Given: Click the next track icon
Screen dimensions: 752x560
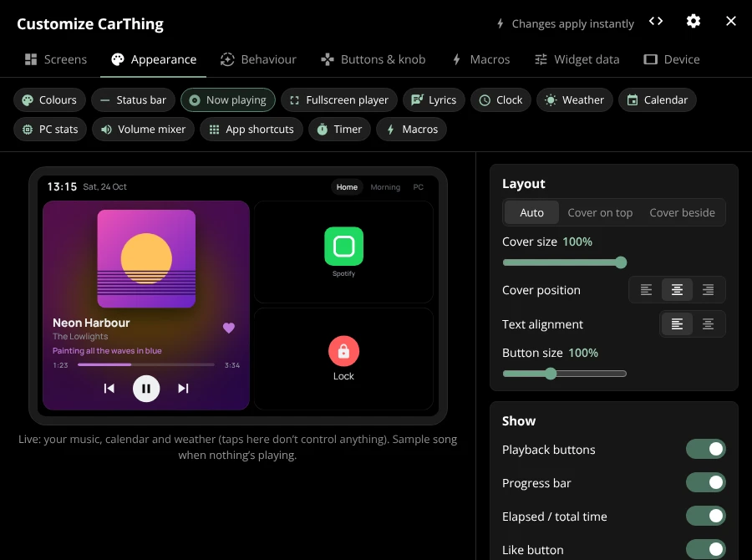Looking at the screenshot, I should coord(183,388).
